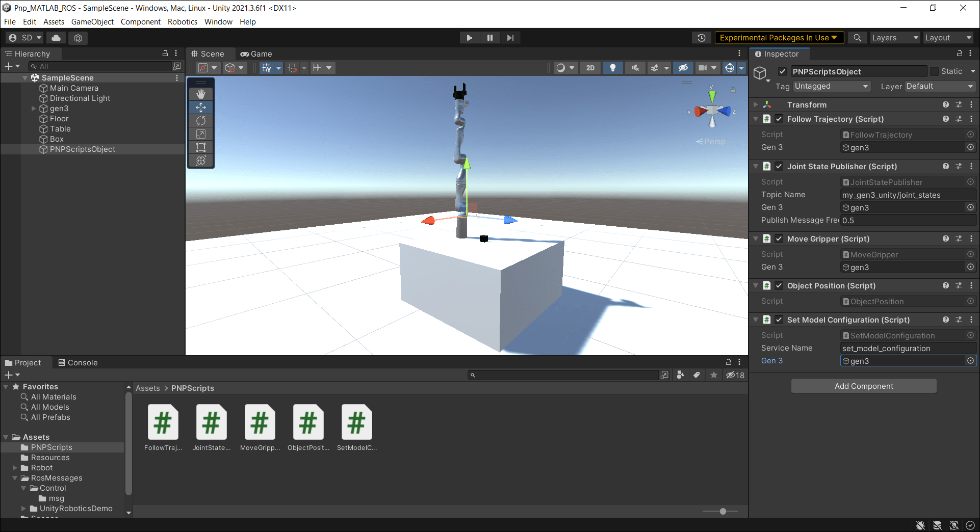Image resolution: width=980 pixels, height=532 pixels.
Task: Edit the Topic Name field
Action: click(908, 195)
